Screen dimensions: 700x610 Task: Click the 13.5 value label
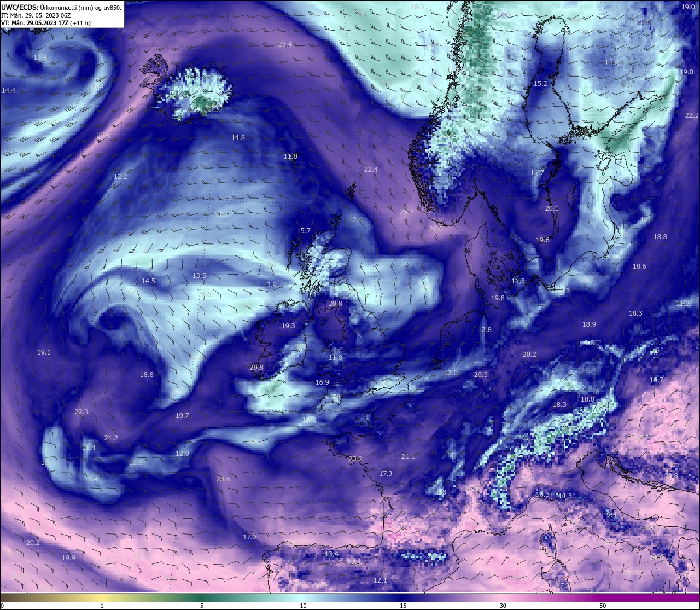[199, 276]
